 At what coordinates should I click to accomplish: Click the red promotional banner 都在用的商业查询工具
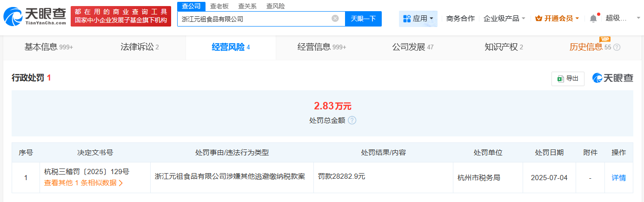pos(120,16)
